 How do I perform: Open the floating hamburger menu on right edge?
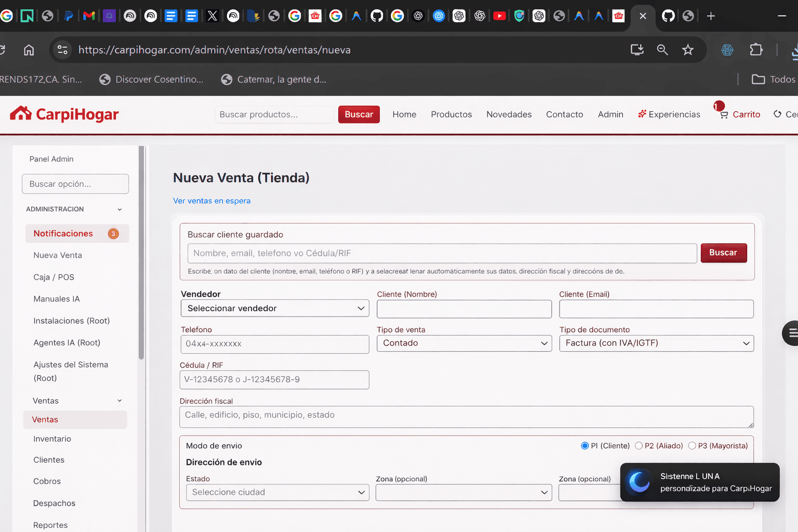(792, 333)
